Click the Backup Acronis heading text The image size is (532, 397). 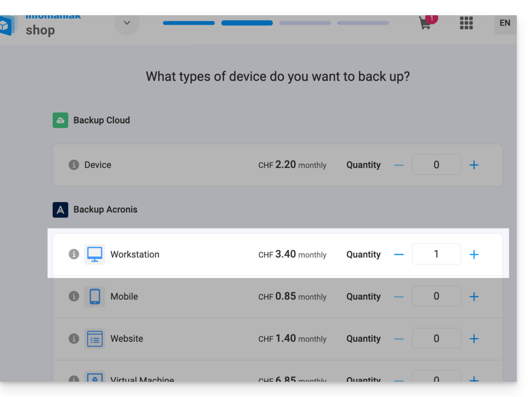105,209
